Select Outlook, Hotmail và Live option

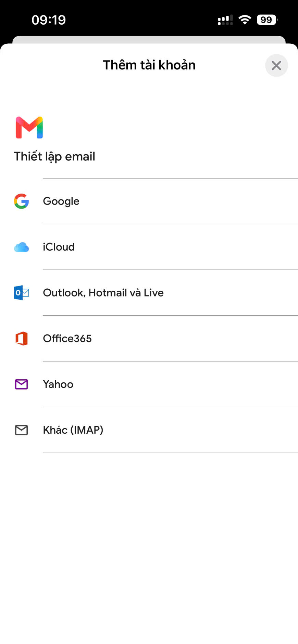(x=149, y=293)
